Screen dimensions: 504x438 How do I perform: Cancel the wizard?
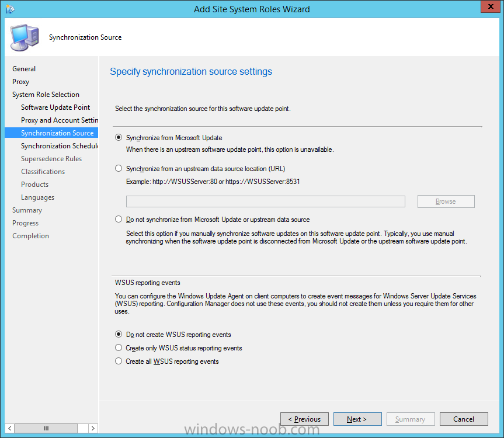pyautogui.click(x=464, y=419)
